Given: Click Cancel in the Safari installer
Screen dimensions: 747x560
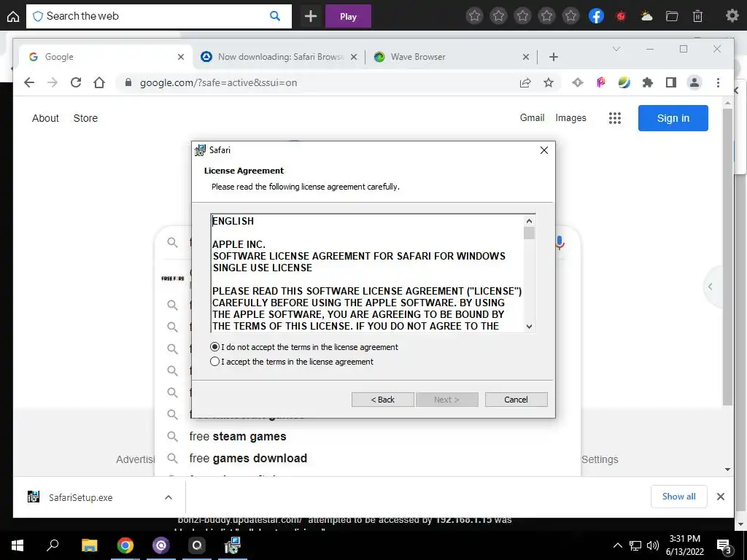Looking at the screenshot, I should pyautogui.click(x=516, y=400).
